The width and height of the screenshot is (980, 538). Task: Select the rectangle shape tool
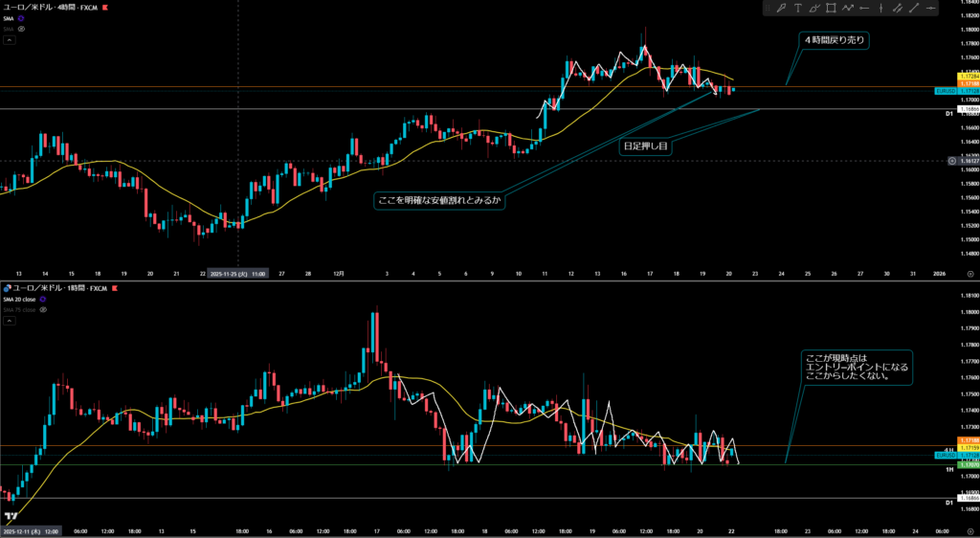pos(832,9)
